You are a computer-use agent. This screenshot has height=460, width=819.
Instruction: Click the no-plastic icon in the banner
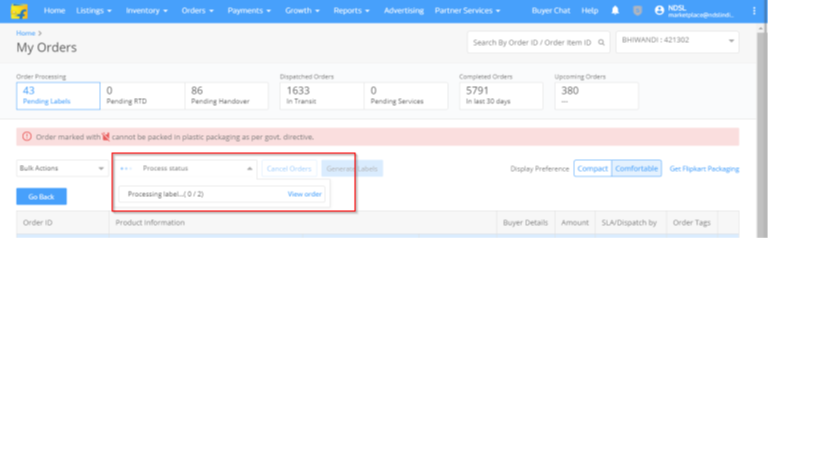click(106, 137)
